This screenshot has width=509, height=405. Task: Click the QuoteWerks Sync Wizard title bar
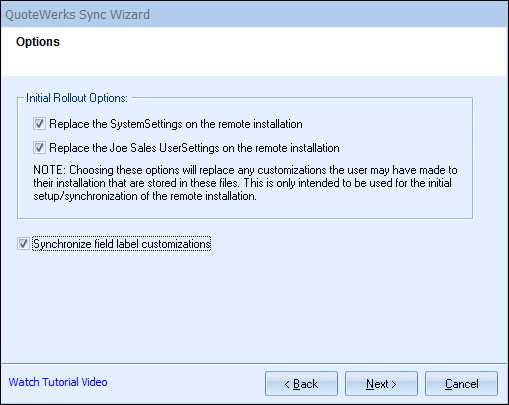pyautogui.click(x=254, y=14)
